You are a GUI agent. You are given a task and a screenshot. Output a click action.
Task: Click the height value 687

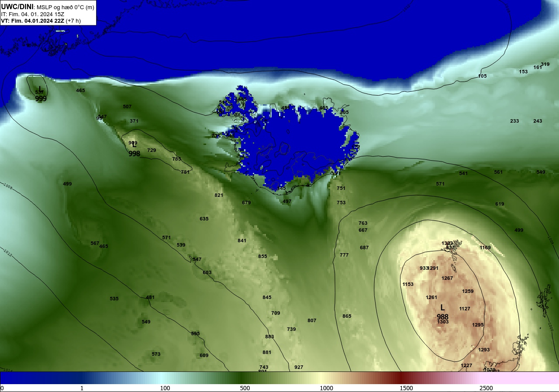coord(364,248)
